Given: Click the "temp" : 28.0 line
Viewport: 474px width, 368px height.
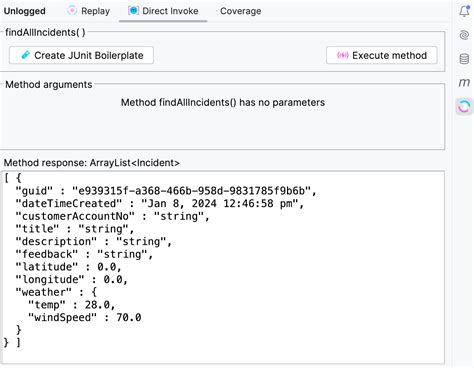Looking at the screenshot, I should tap(71, 305).
